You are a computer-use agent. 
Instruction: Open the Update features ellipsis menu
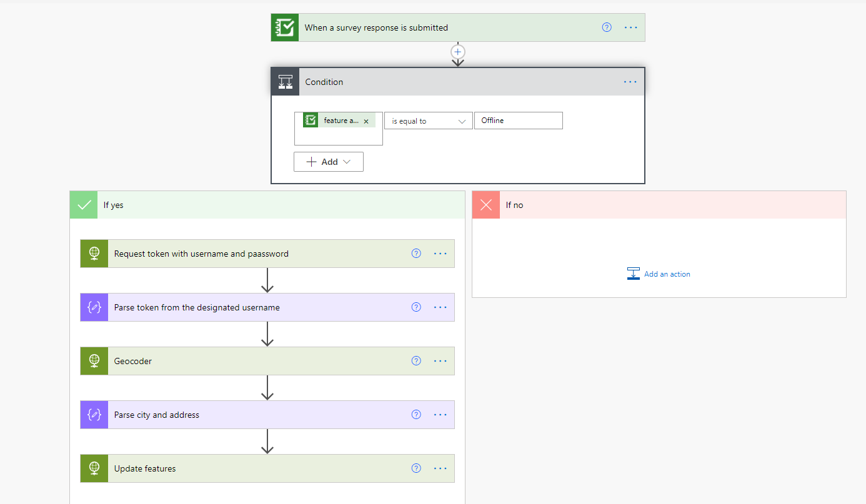coord(440,468)
